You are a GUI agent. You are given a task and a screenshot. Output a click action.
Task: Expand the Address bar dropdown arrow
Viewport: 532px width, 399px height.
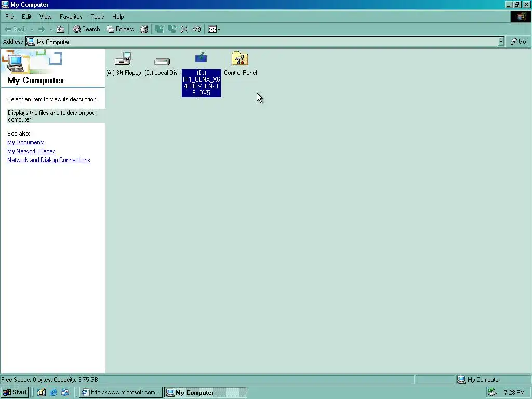(x=501, y=42)
